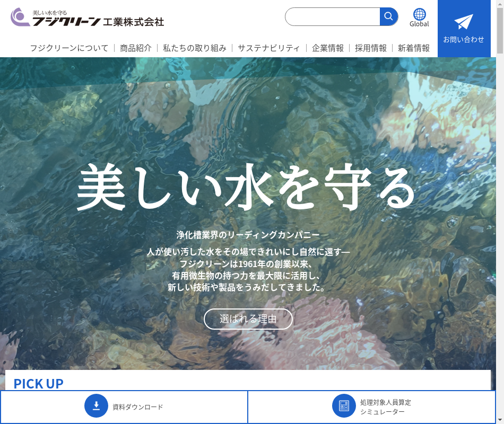Open フジクリーンについて menu
The width and height of the screenshot is (504, 424).
(69, 48)
